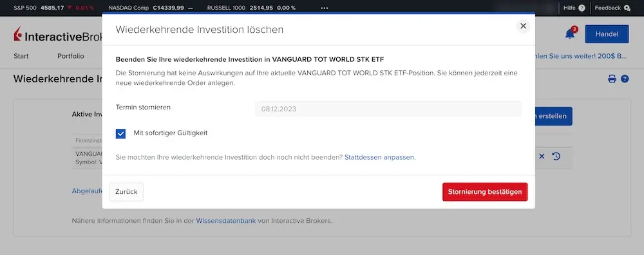This screenshot has width=644, height=255.
Task: Go back with the Zurück button
Action: pos(126,192)
